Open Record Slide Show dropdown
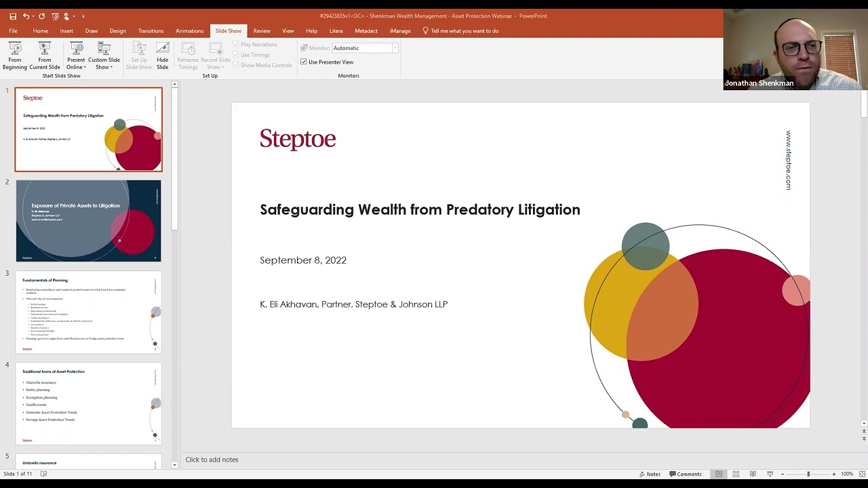868x488 pixels. point(215,56)
